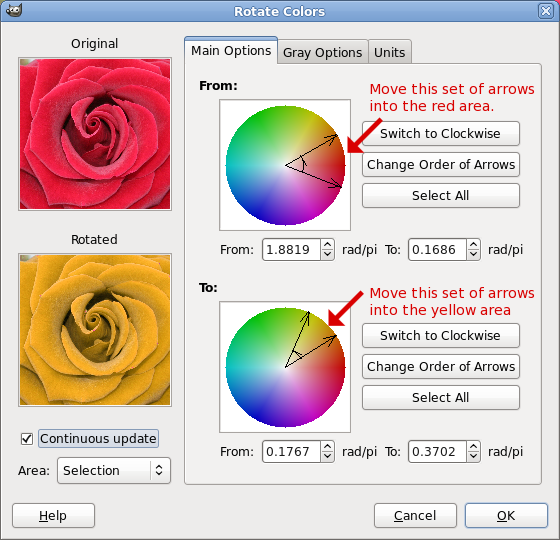
Task: Click Switch to Clockwise in From section
Action: [441, 134]
